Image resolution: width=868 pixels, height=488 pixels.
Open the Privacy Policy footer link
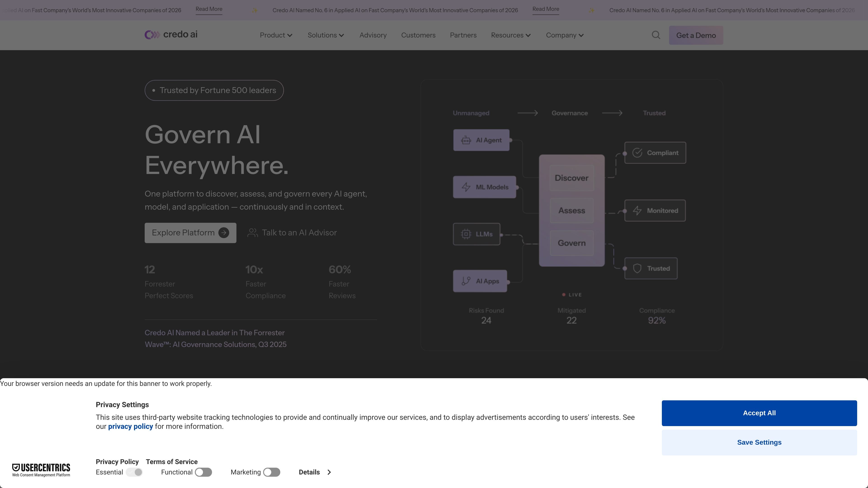click(117, 462)
